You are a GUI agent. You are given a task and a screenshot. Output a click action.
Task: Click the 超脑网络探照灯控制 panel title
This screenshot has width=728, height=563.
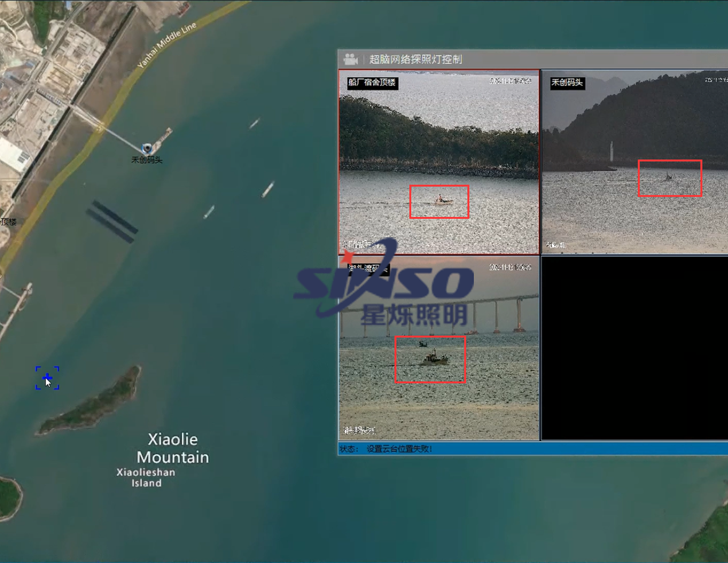pos(415,59)
